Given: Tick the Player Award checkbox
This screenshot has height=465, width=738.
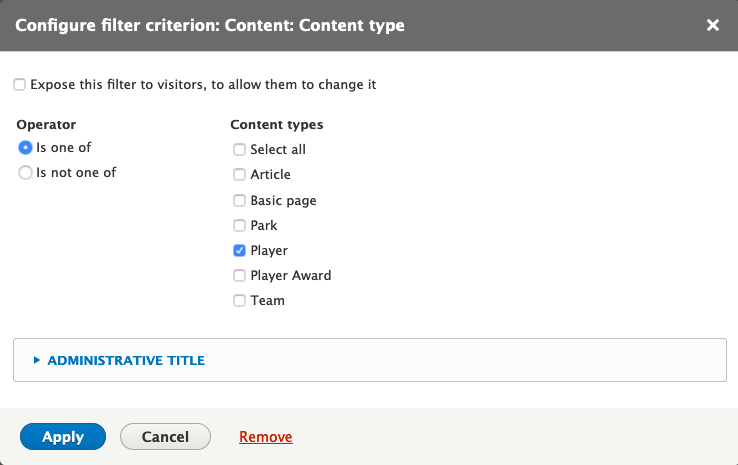Looking at the screenshot, I should (x=239, y=275).
